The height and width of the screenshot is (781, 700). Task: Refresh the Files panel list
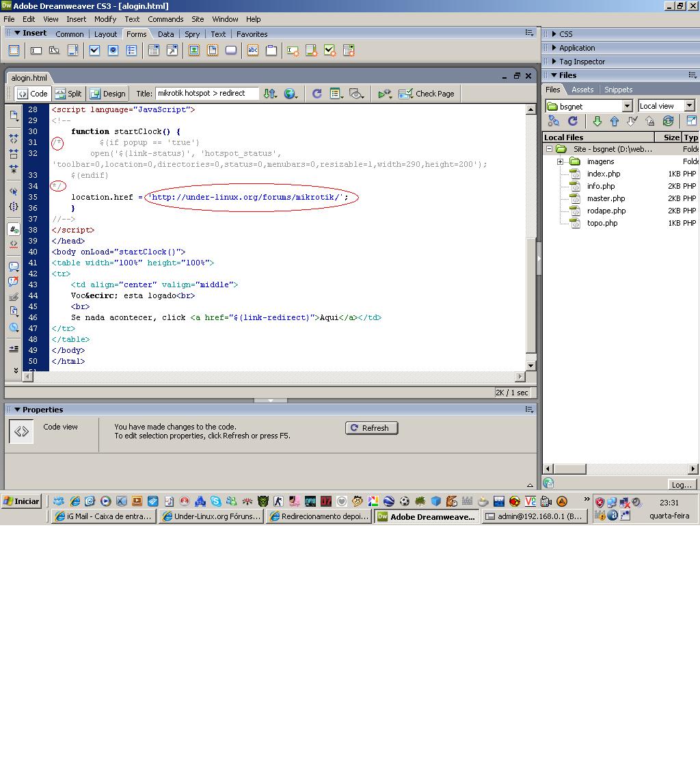[573, 120]
